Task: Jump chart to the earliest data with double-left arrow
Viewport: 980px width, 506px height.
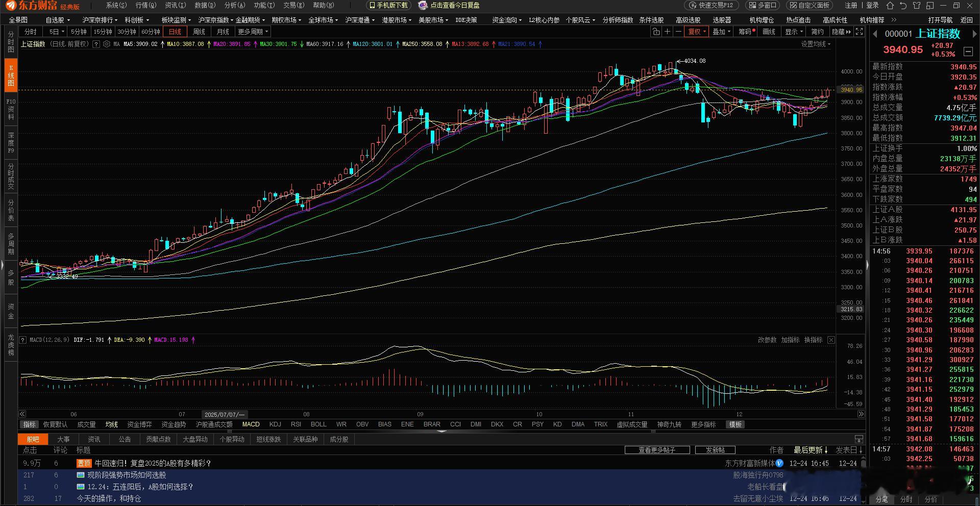Action: pyautogui.click(x=22, y=414)
